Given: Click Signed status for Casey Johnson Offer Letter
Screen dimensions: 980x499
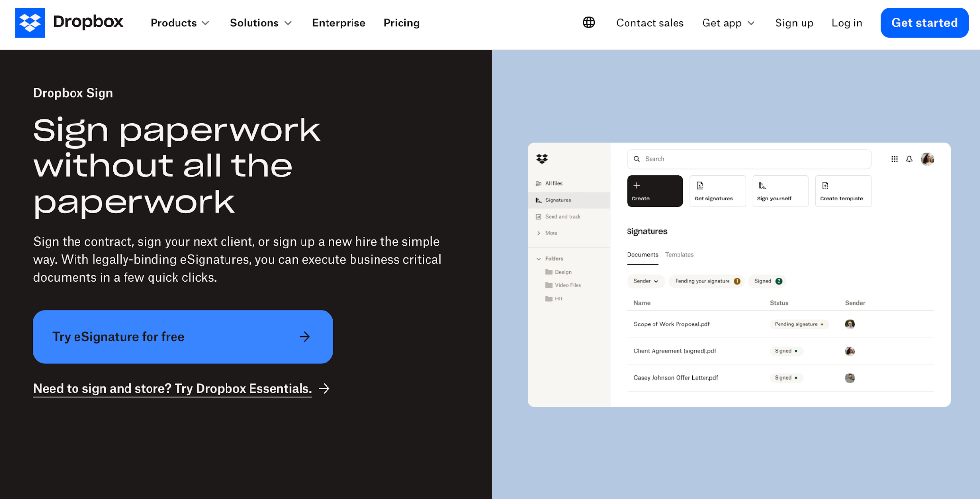Looking at the screenshot, I should tap(786, 378).
